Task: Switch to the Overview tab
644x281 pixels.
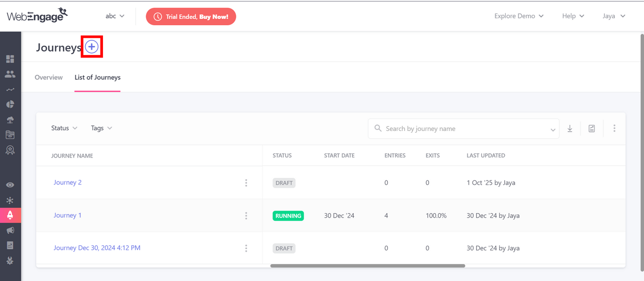Action: pos(49,77)
